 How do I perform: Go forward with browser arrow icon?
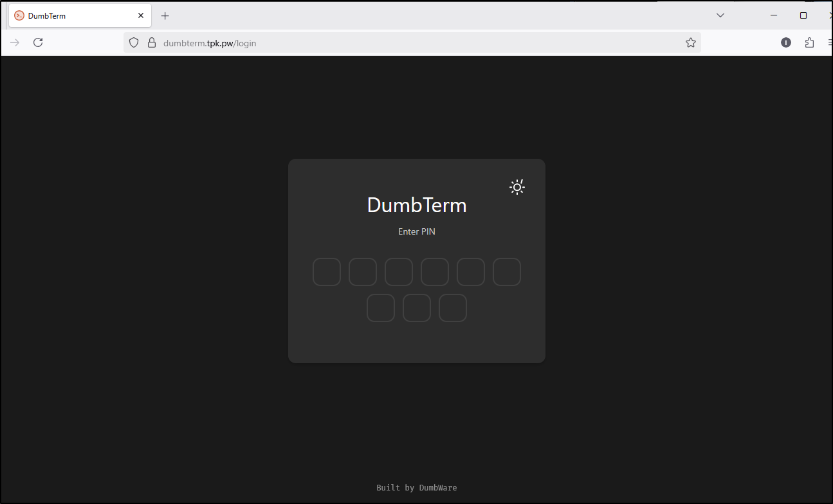(x=15, y=42)
